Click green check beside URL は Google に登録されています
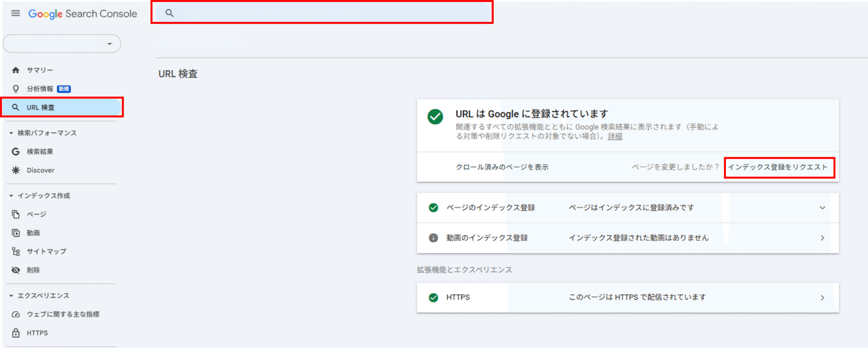The width and height of the screenshot is (868, 348). pyautogui.click(x=435, y=117)
